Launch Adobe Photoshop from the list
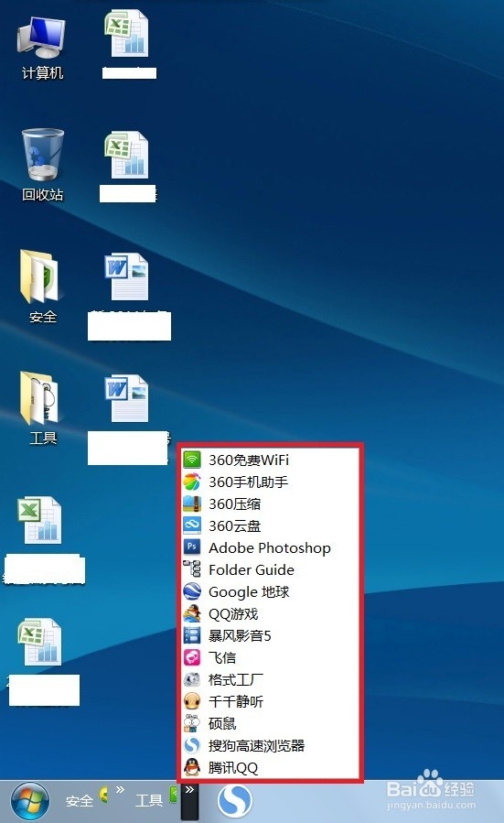The image size is (504, 823). [270, 548]
